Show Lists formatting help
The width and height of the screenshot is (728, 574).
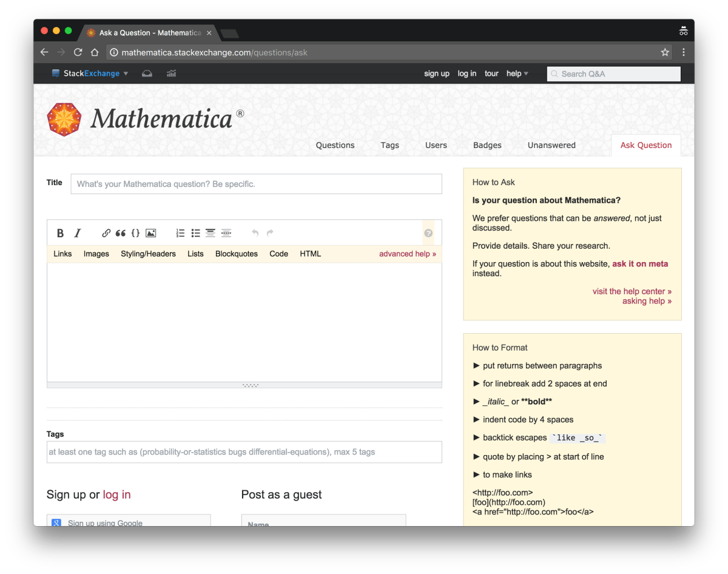point(195,254)
